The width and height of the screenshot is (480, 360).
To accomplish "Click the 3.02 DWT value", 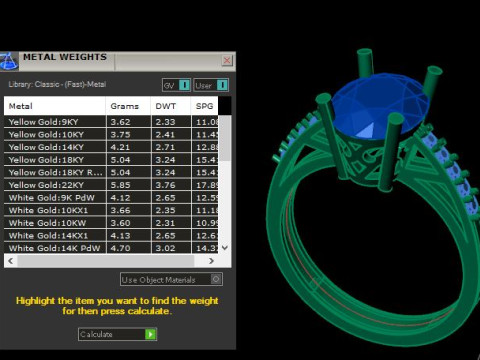I will click(165, 248).
